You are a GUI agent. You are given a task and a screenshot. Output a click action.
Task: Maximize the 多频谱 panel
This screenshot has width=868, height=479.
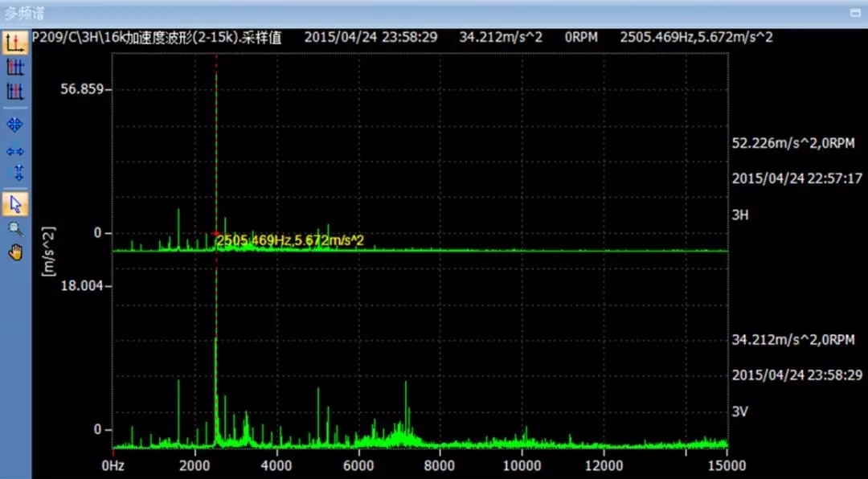click(x=857, y=13)
